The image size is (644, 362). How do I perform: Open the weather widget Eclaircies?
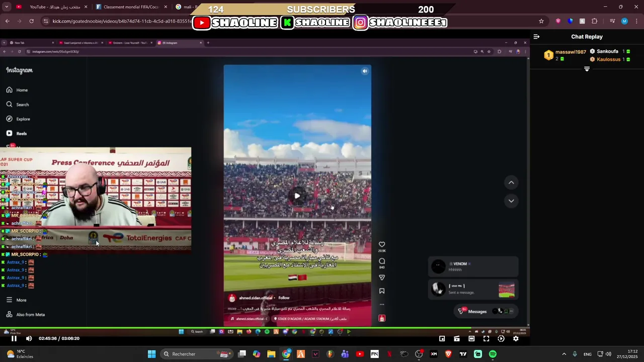point(20,354)
